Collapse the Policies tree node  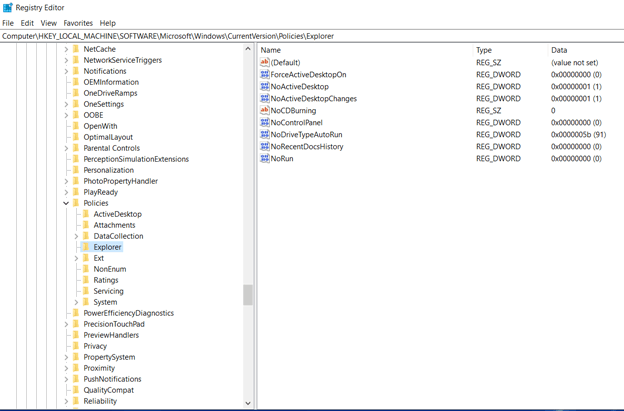(66, 203)
